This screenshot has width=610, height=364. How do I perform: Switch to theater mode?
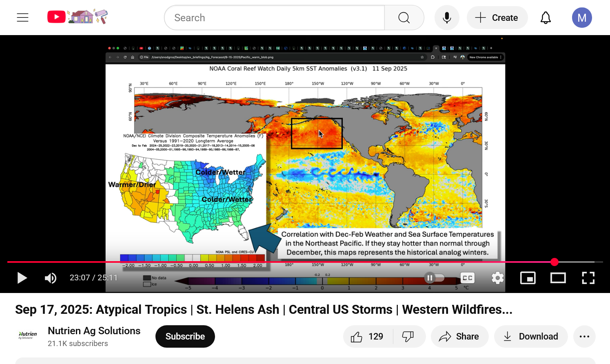pos(558,278)
